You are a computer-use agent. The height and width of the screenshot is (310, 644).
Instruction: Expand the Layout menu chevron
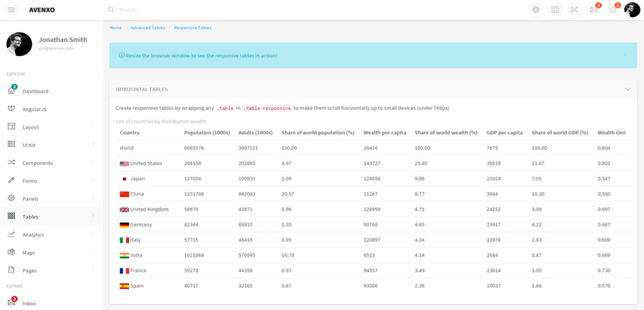(93, 126)
